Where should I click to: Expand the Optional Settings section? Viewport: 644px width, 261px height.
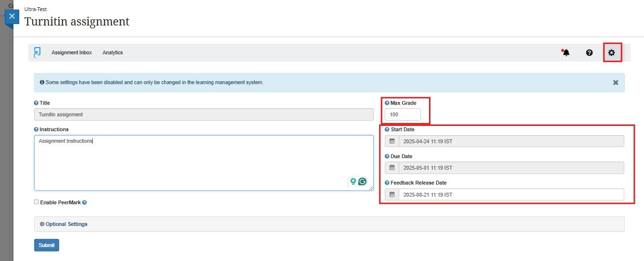[x=66, y=224]
